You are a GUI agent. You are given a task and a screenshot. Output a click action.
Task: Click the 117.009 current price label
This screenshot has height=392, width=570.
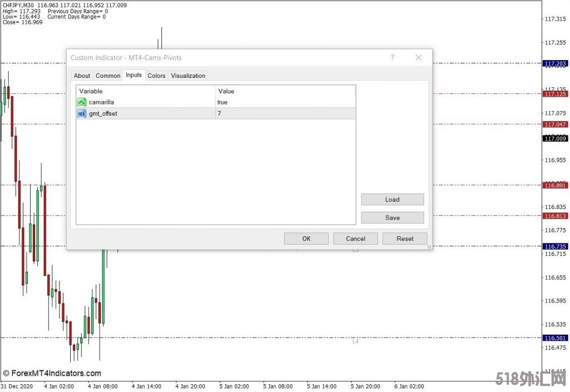coord(555,138)
